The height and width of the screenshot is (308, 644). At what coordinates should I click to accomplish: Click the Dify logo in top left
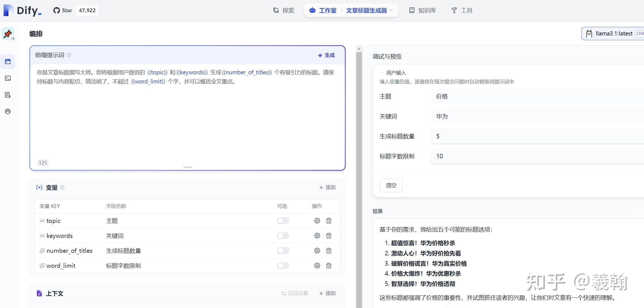[22, 10]
